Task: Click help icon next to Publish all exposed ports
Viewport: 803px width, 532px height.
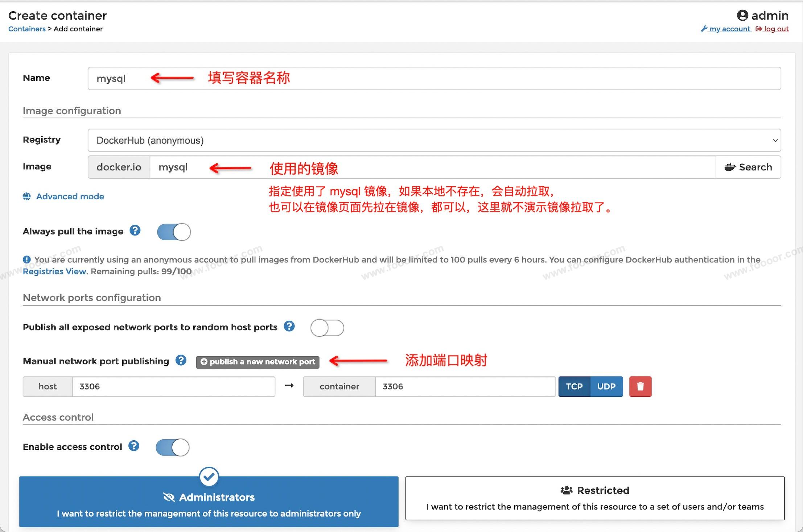Action: tap(289, 327)
